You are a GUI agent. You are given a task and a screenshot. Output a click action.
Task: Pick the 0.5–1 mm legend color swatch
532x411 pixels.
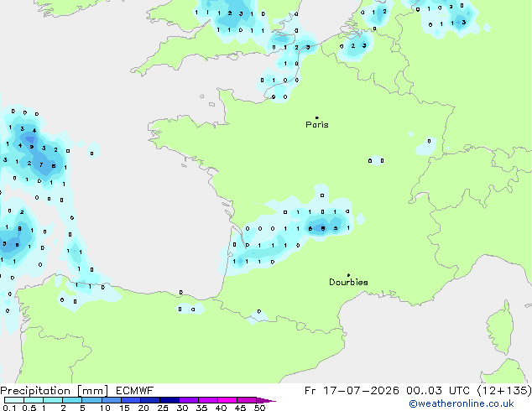tap(34, 400)
